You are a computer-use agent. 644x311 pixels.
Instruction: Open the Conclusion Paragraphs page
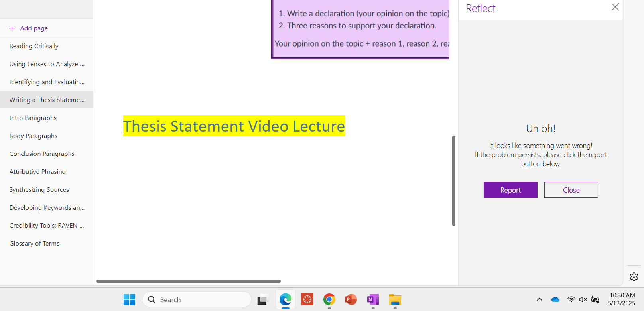(46, 154)
